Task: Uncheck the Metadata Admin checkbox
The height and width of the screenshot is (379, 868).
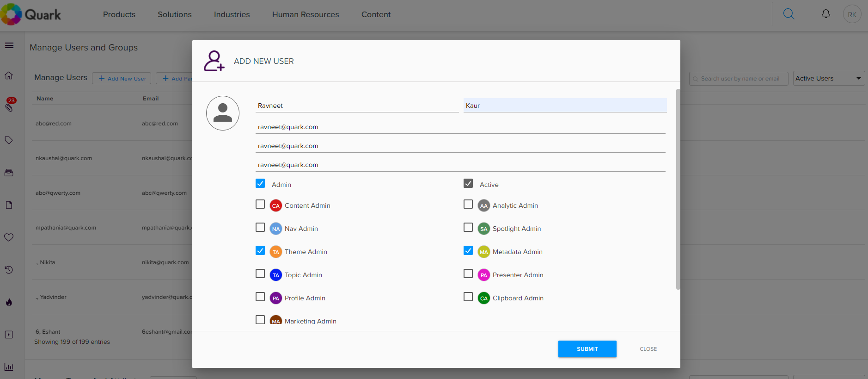Action: point(468,250)
